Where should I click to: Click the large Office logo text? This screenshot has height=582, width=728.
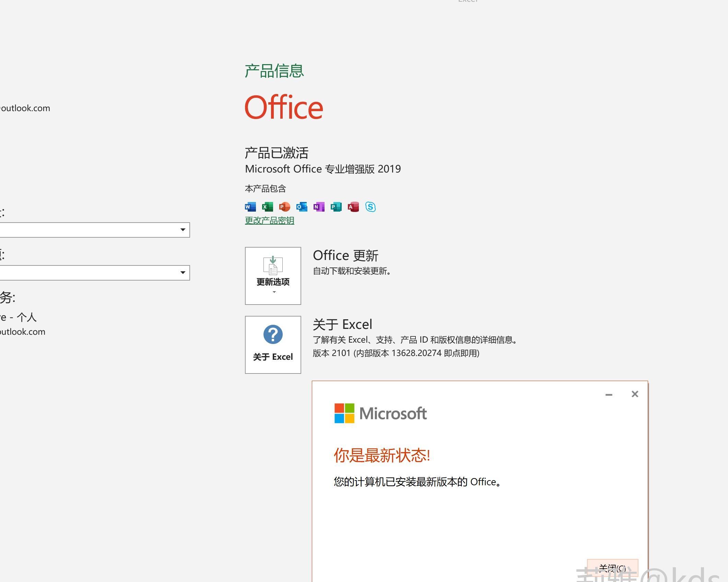point(284,107)
